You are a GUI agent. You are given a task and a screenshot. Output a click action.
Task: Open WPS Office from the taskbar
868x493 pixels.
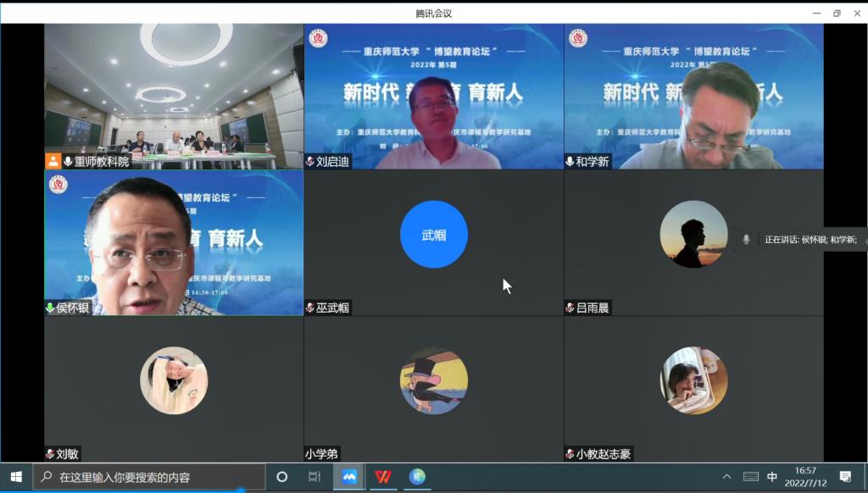[383, 477]
